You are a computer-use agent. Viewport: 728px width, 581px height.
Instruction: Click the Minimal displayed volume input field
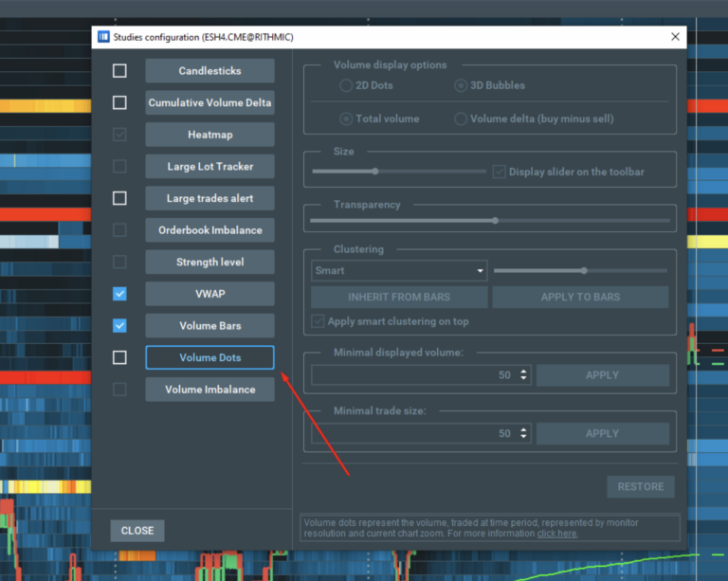coord(411,375)
